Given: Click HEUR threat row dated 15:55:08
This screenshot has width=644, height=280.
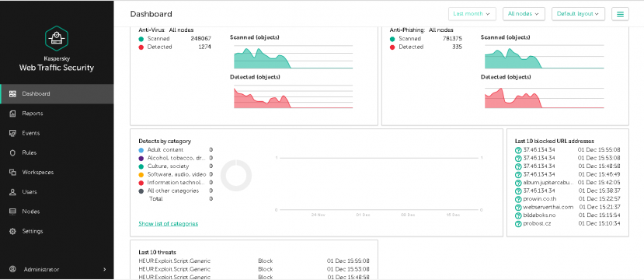Looking at the screenshot, I should click(x=254, y=261).
